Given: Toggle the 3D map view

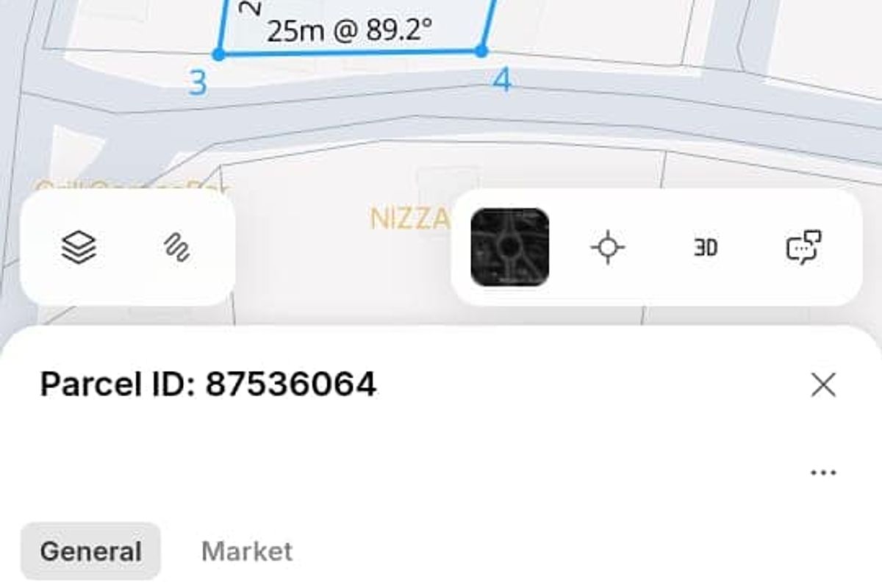Looking at the screenshot, I should click(706, 248).
